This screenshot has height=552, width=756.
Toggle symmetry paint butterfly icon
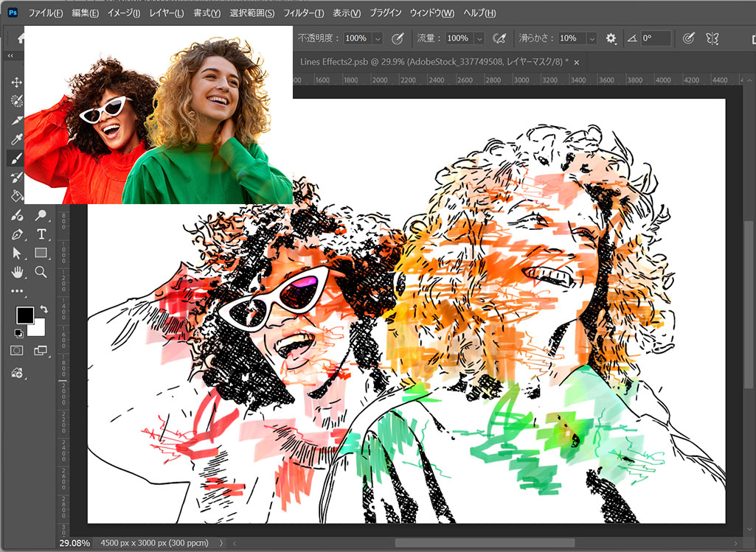pos(712,38)
